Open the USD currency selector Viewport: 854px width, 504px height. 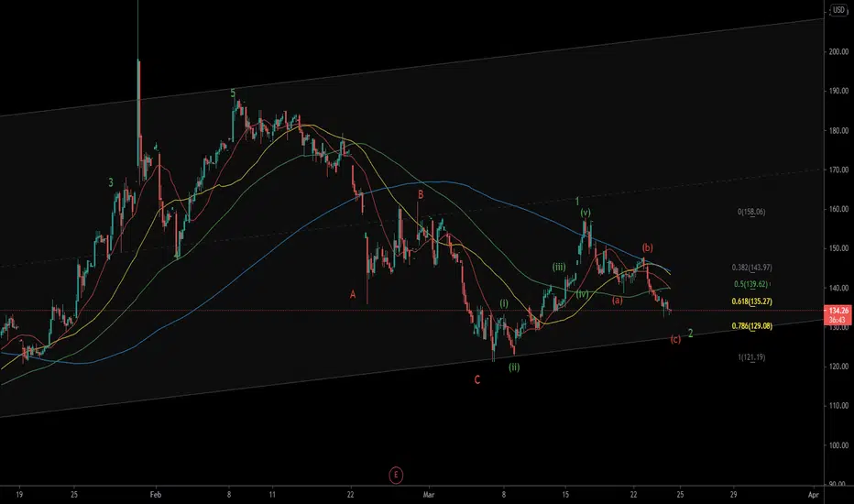(x=838, y=10)
